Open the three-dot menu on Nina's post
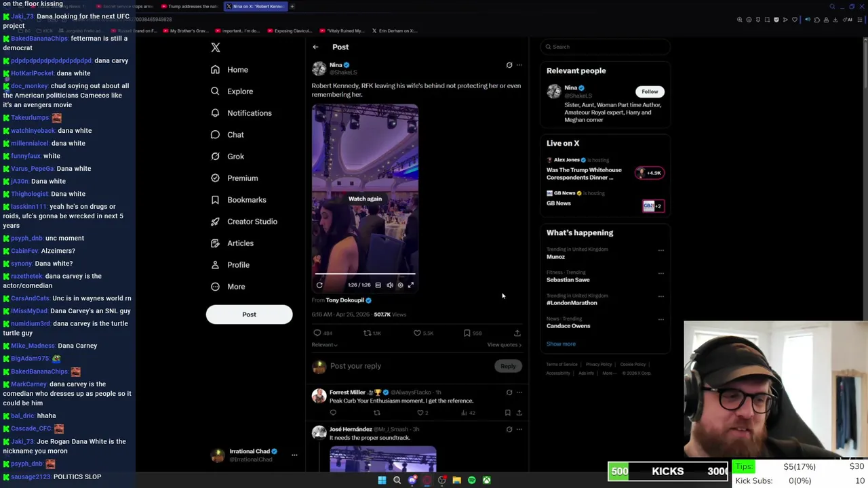Image resolution: width=868 pixels, height=488 pixels. 519,65
